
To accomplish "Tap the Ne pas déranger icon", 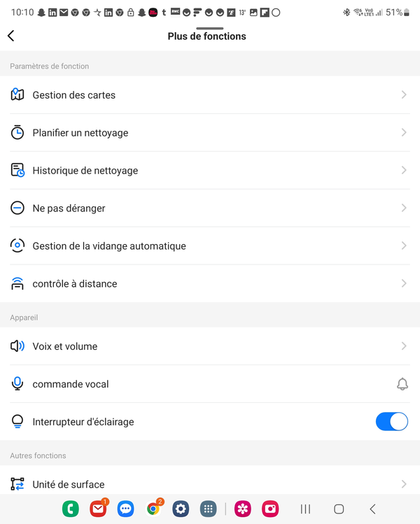I will point(17,208).
